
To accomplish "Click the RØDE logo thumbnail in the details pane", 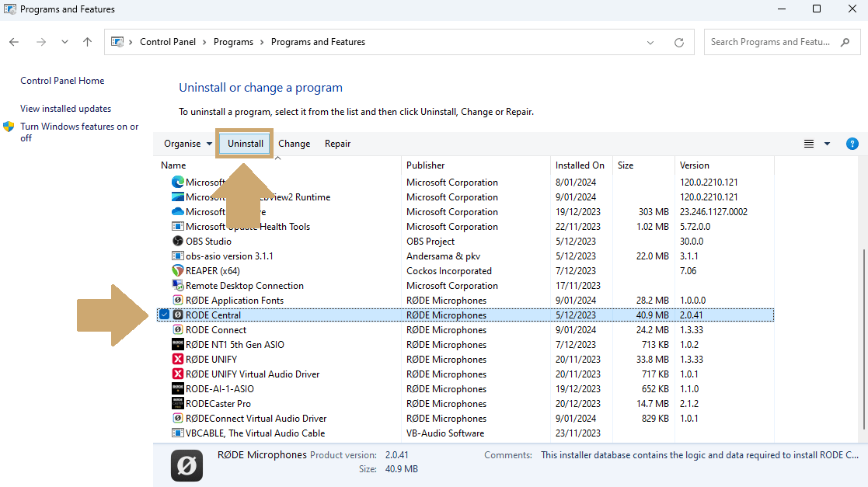I will [186, 465].
